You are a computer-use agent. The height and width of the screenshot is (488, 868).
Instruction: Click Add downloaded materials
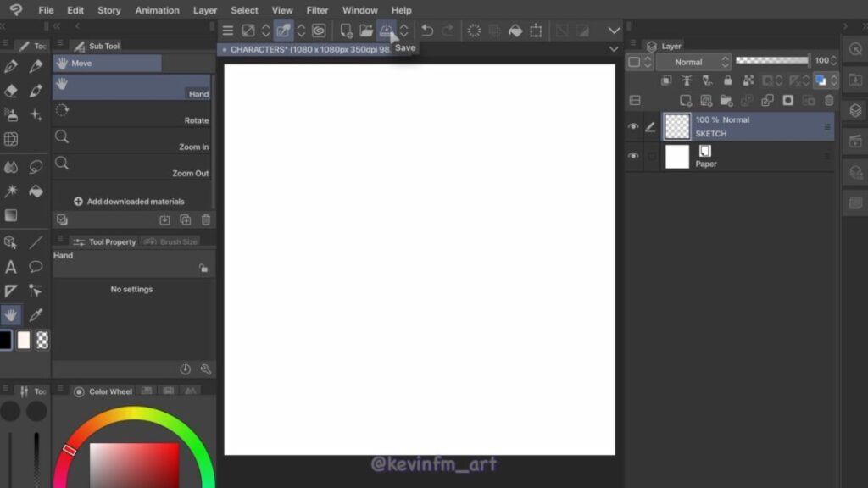coord(130,202)
